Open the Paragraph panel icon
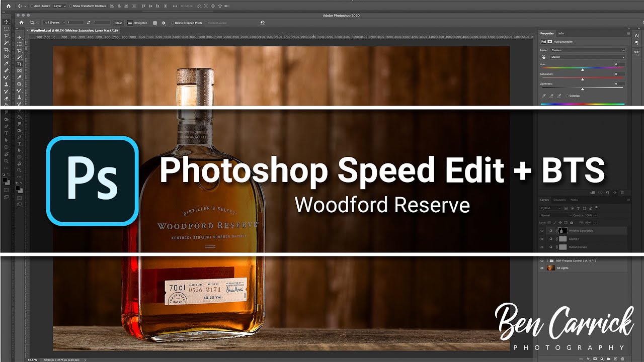The width and height of the screenshot is (644, 362). tap(636, 43)
